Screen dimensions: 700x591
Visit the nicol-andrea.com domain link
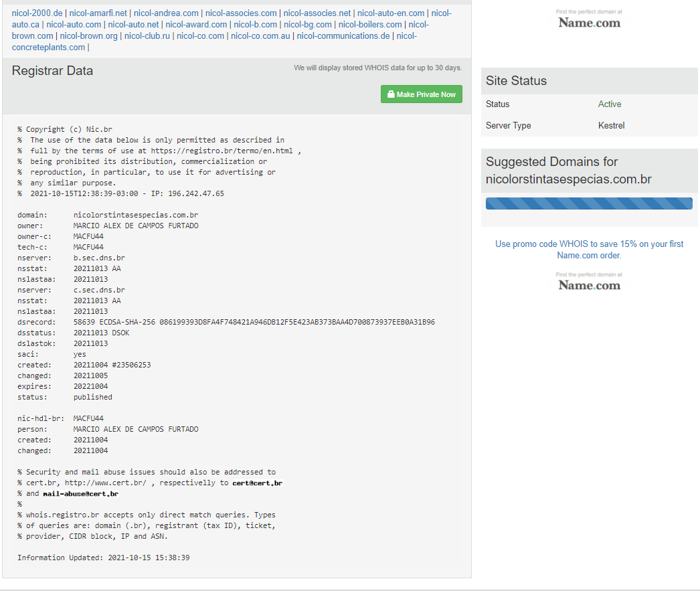pos(166,13)
